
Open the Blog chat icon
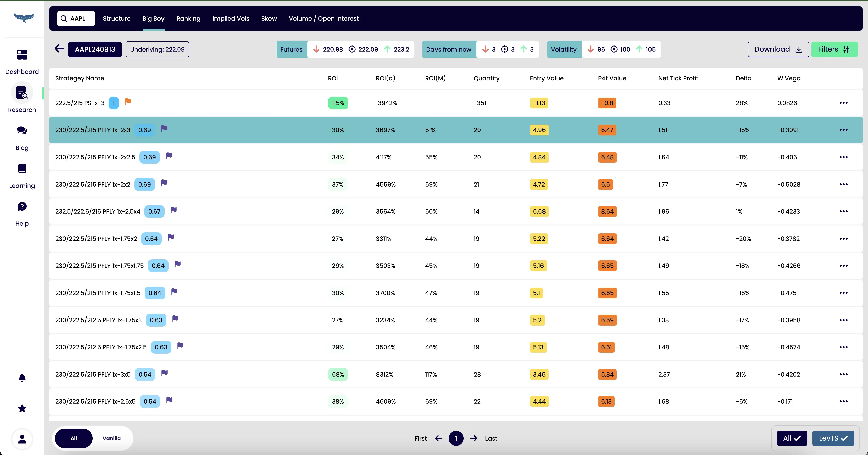pyautogui.click(x=22, y=130)
